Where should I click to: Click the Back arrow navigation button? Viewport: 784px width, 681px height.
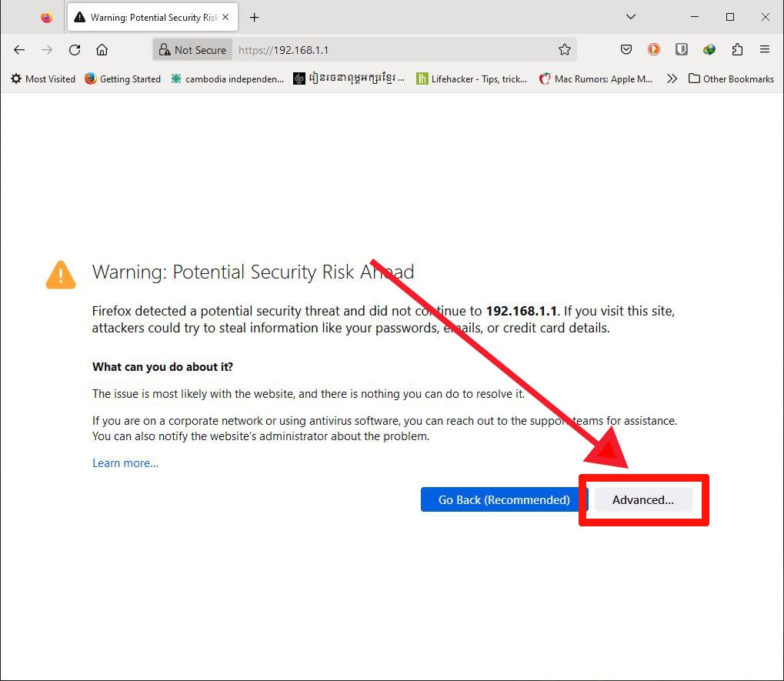click(x=19, y=49)
